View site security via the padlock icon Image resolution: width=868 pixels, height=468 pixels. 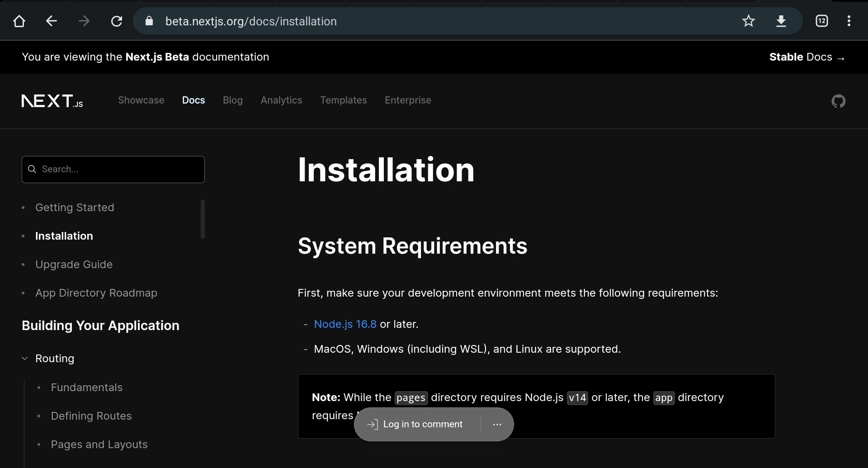pos(149,21)
